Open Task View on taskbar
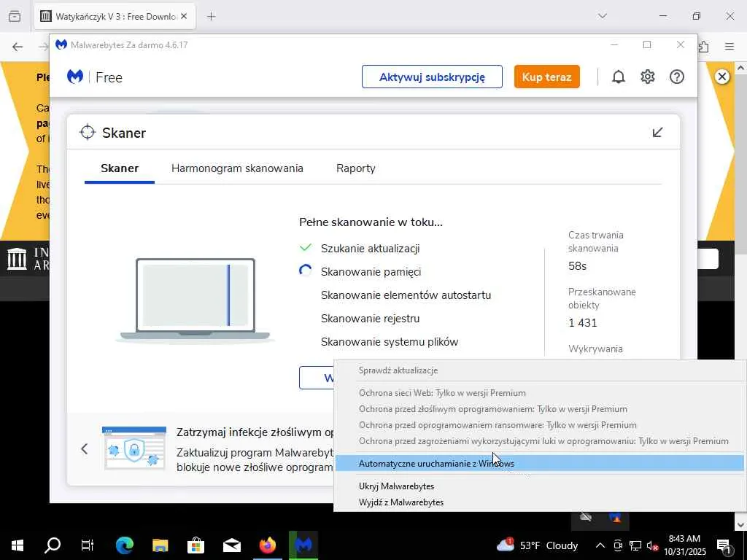The height and width of the screenshot is (560, 747). 88,545
